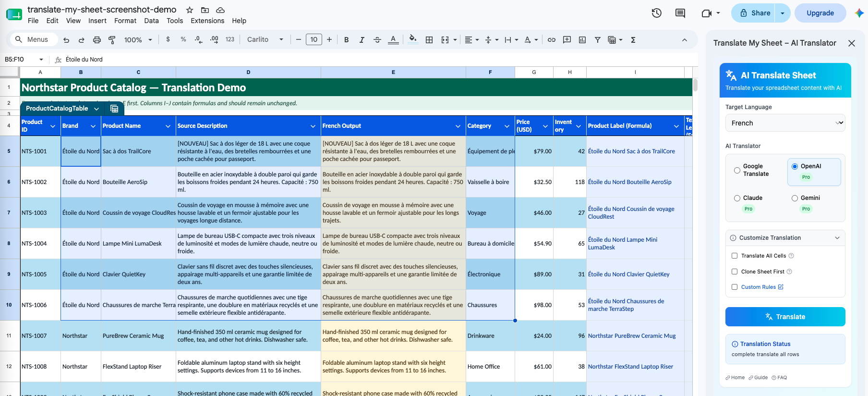Collapse the toolbar with the up chevron
868x396 pixels.
click(x=685, y=40)
